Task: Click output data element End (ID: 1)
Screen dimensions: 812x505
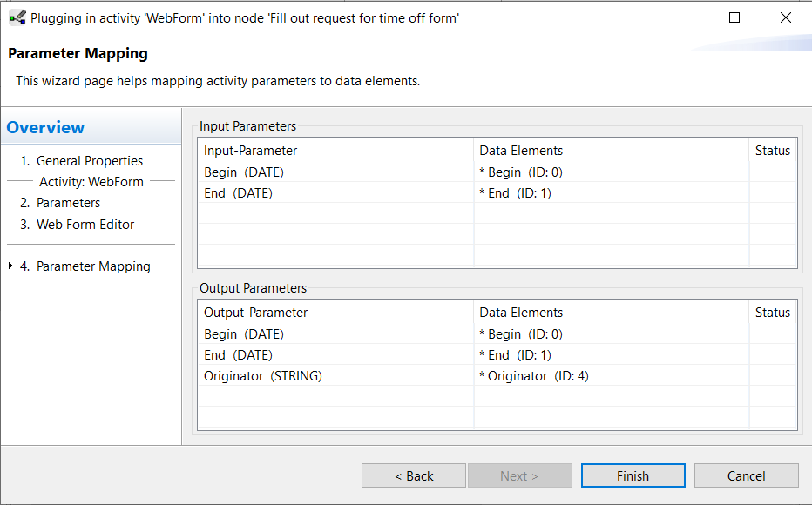Action: [515, 355]
